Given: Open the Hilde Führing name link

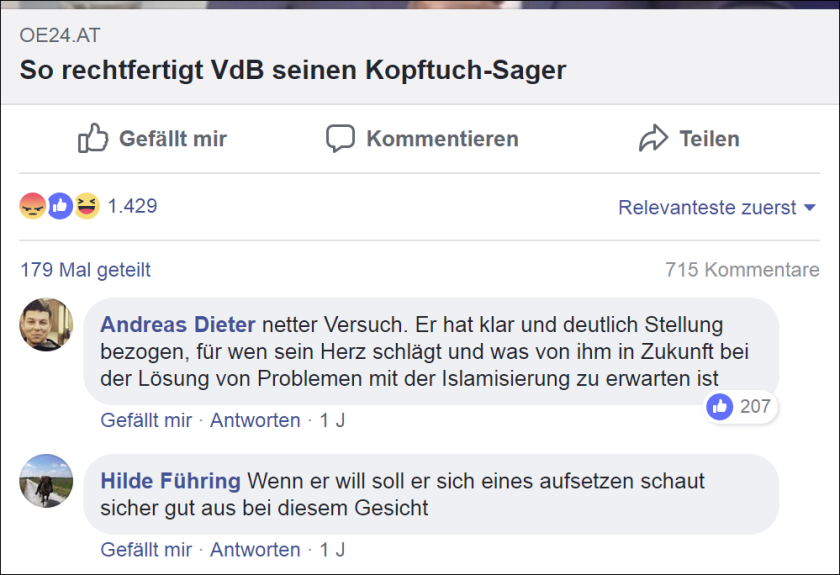Looking at the screenshot, I should point(169,482).
